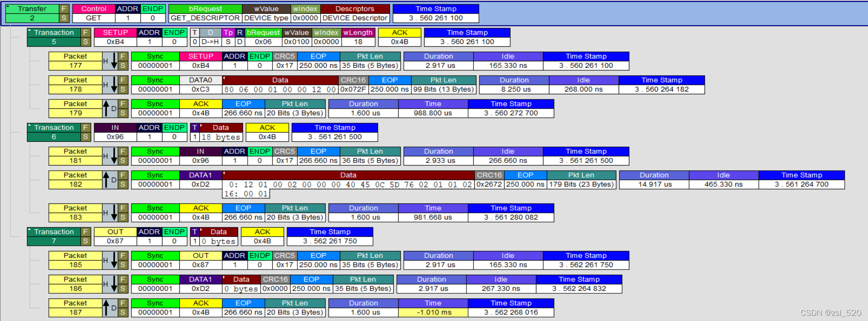
Task: Click the device upstream arrow of Packet 182
Action: point(106,180)
